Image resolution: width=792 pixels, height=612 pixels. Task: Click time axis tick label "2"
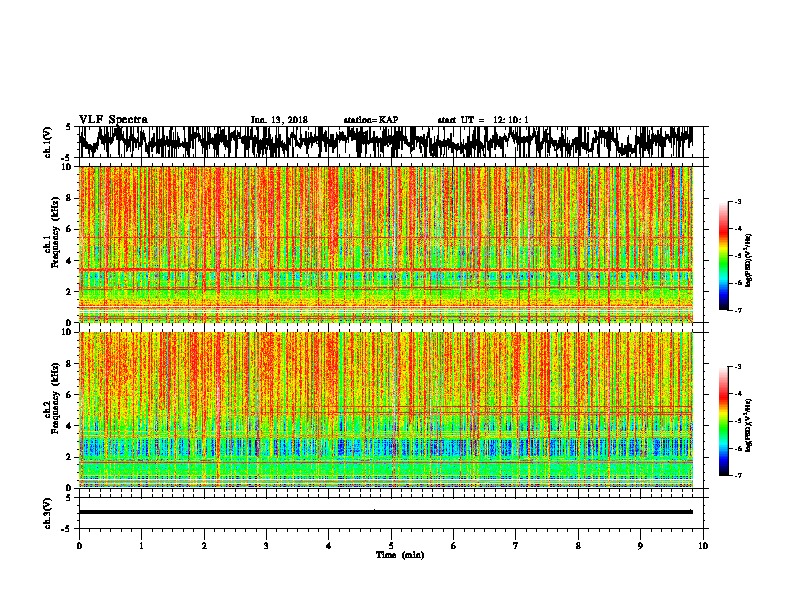pos(204,546)
